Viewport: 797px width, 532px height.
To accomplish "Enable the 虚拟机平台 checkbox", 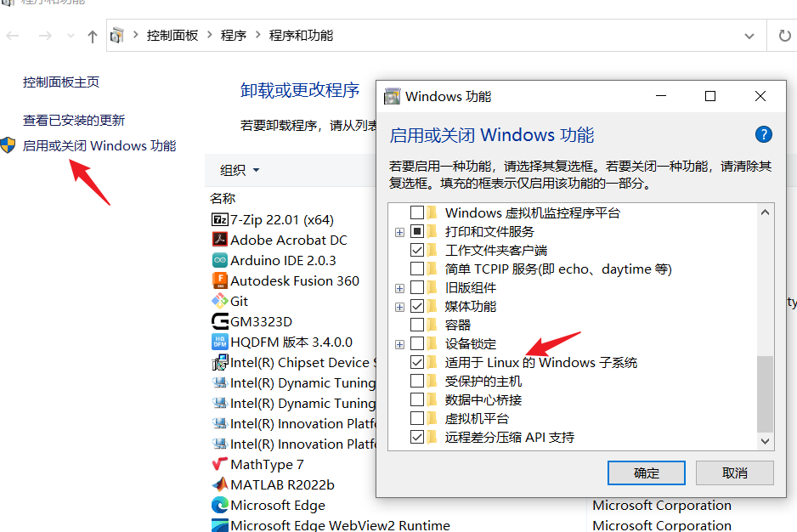I will tap(417, 418).
